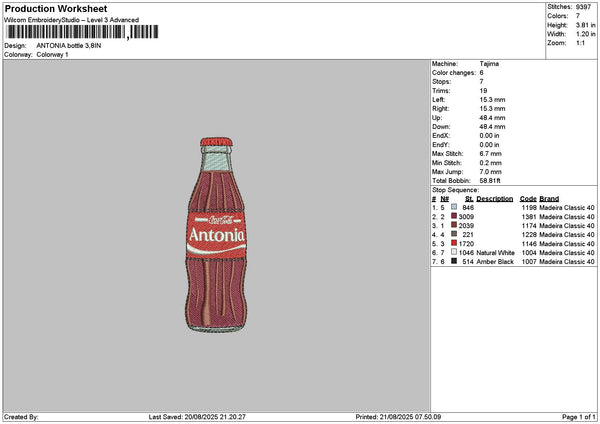Click the Machine value Tajima

coord(489,64)
